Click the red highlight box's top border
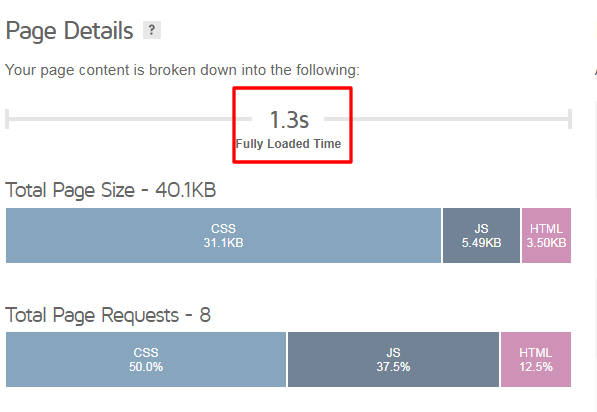 [292, 88]
